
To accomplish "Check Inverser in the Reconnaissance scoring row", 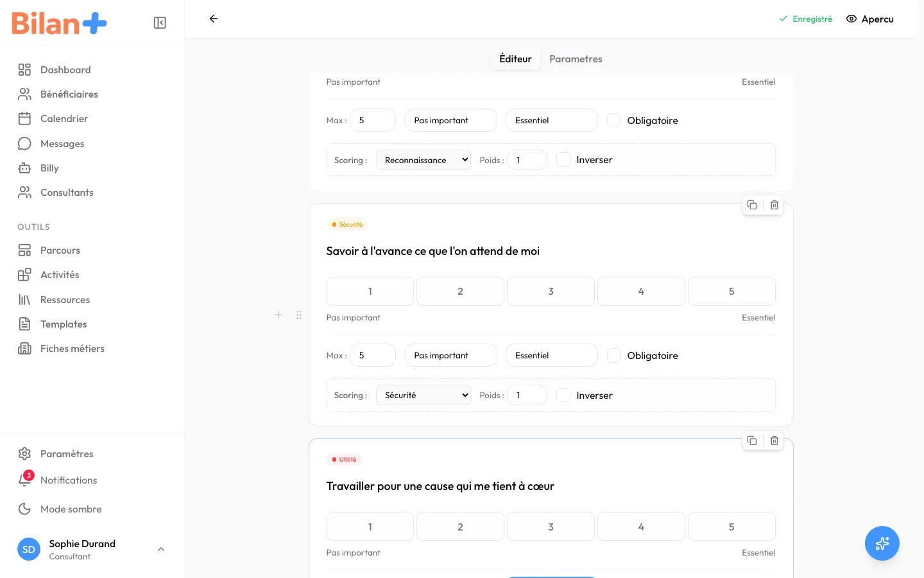I will [x=563, y=160].
